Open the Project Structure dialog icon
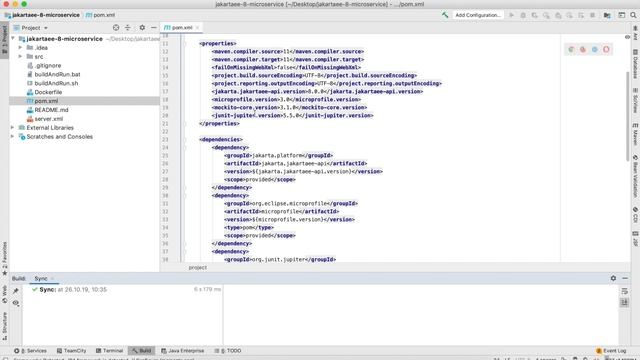 coord(607,15)
